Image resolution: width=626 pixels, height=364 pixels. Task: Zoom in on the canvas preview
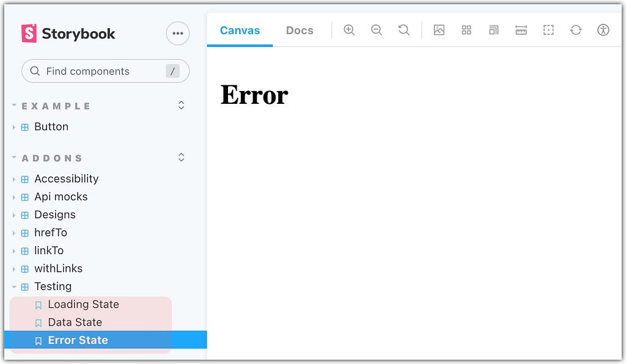[349, 29]
